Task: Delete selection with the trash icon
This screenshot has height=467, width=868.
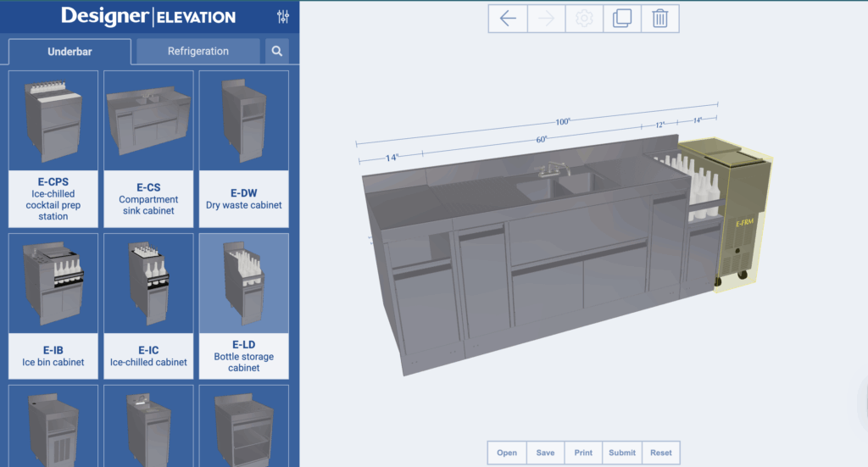Action: [x=659, y=19]
